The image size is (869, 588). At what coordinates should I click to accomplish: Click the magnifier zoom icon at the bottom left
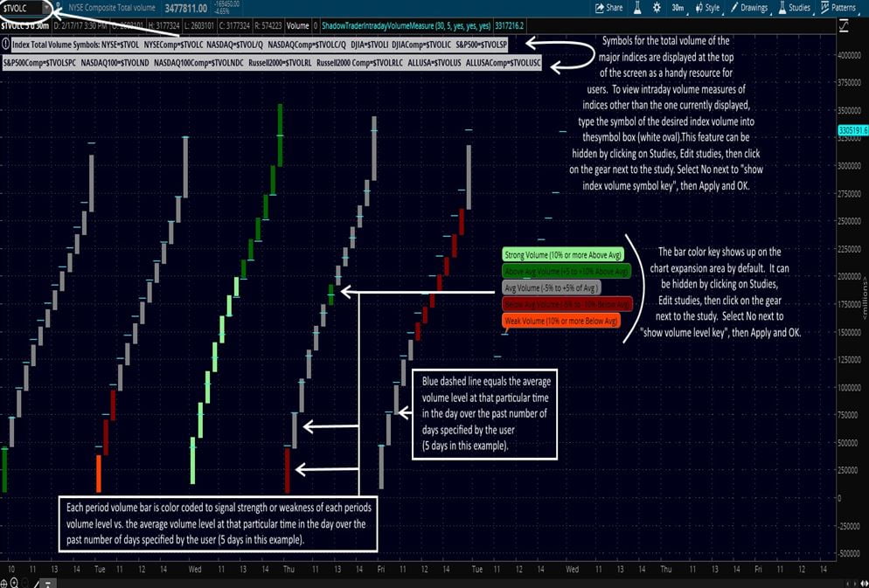(x=14, y=583)
